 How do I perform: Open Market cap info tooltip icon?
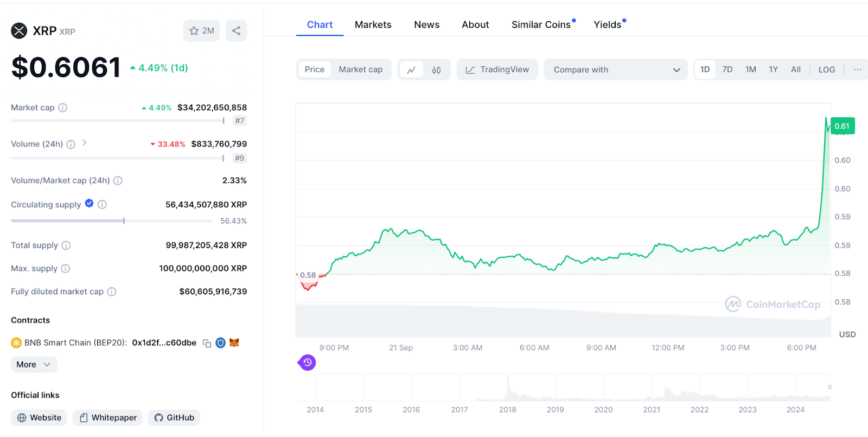point(63,107)
